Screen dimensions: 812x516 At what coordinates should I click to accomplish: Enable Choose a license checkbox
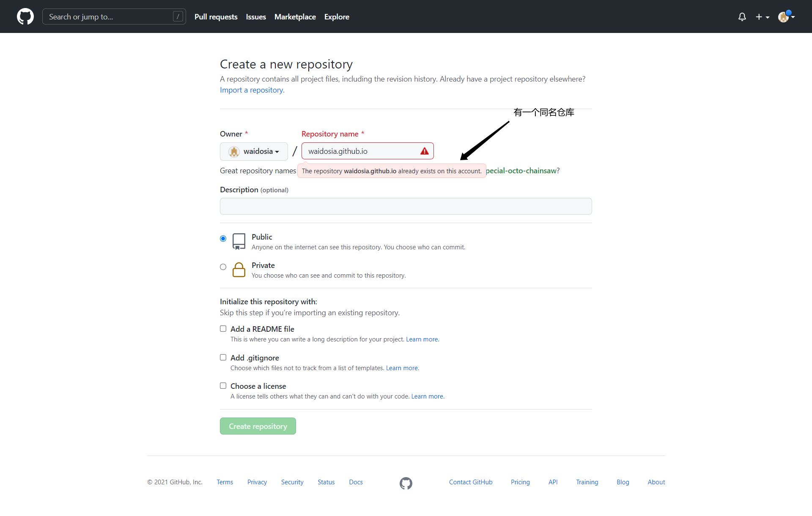point(223,385)
